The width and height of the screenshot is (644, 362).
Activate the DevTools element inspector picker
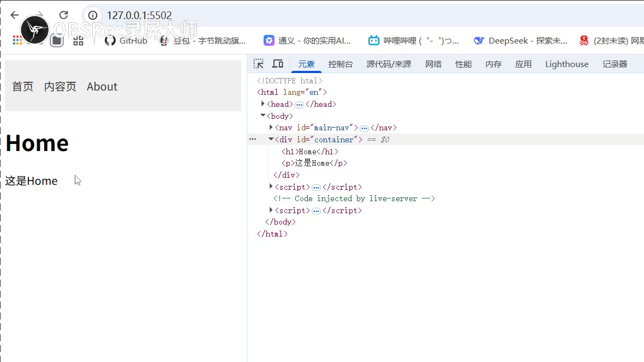pos(258,64)
